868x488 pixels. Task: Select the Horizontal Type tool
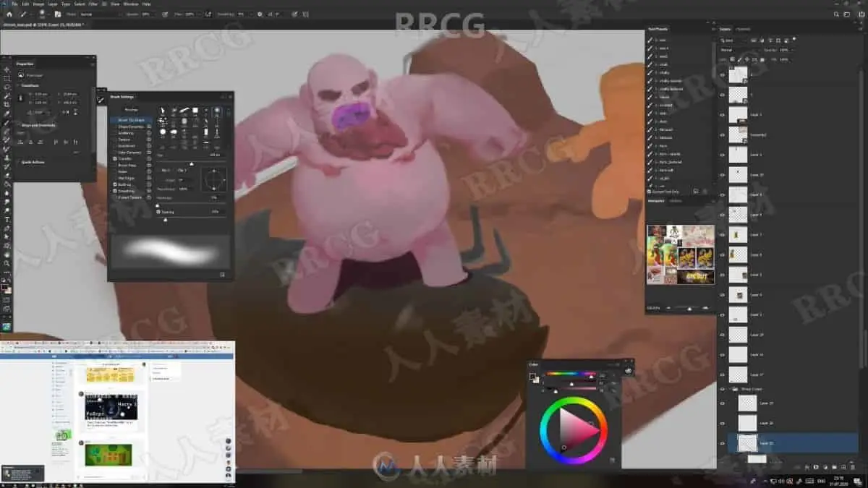pyautogui.click(x=7, y=219)
